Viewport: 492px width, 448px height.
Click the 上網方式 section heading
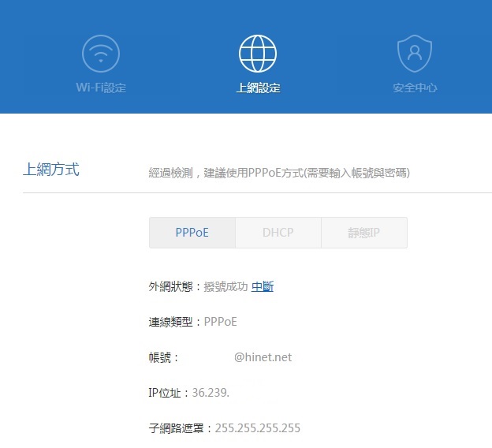click(51, 170)
